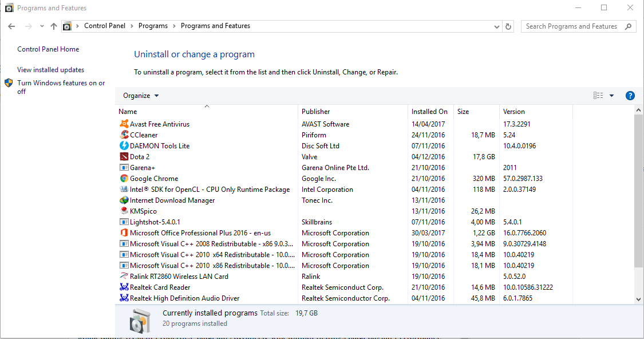Click the CCleaner program icon

tap(124, 135)
